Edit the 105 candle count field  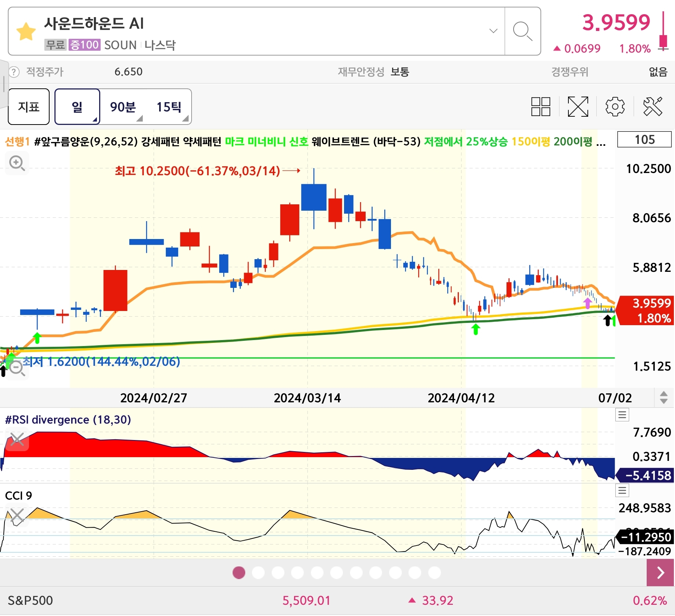pyautogui.click(x=644, y=139)
